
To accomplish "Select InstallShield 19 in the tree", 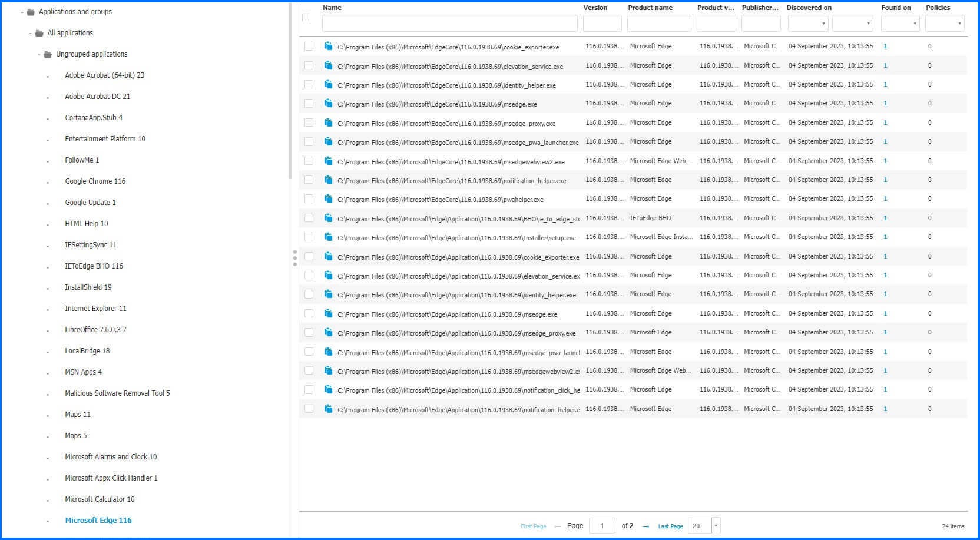I will coord(88,287).
